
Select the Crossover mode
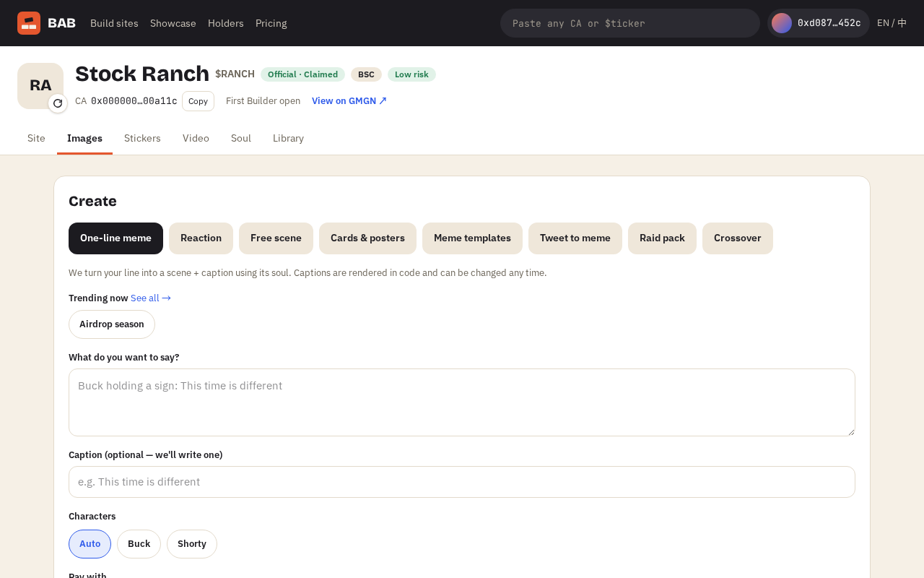click(x=738, y=238)
